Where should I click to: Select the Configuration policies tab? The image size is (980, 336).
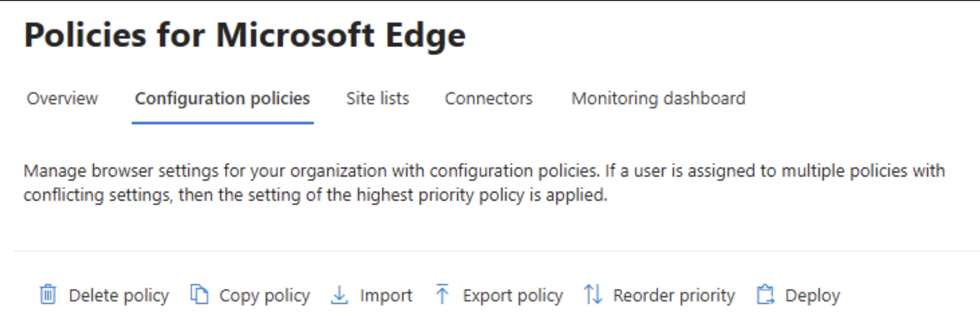[x=222, y=99]
